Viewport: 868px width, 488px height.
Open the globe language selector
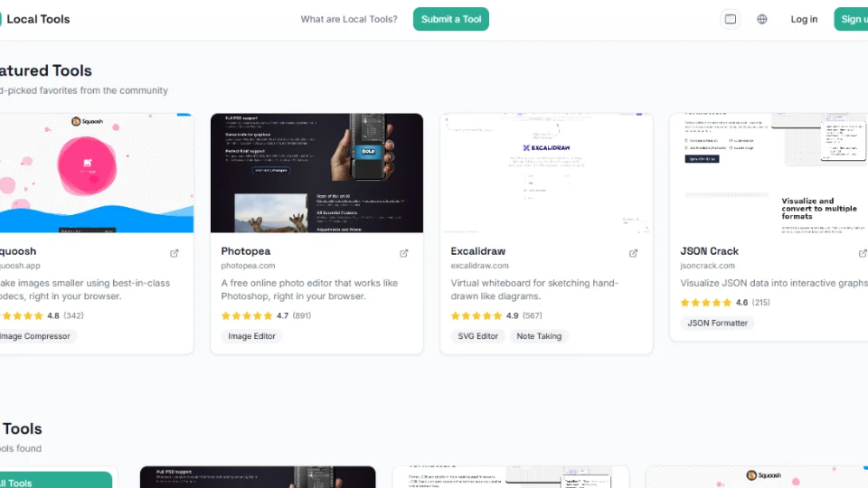tap(762, 19)
